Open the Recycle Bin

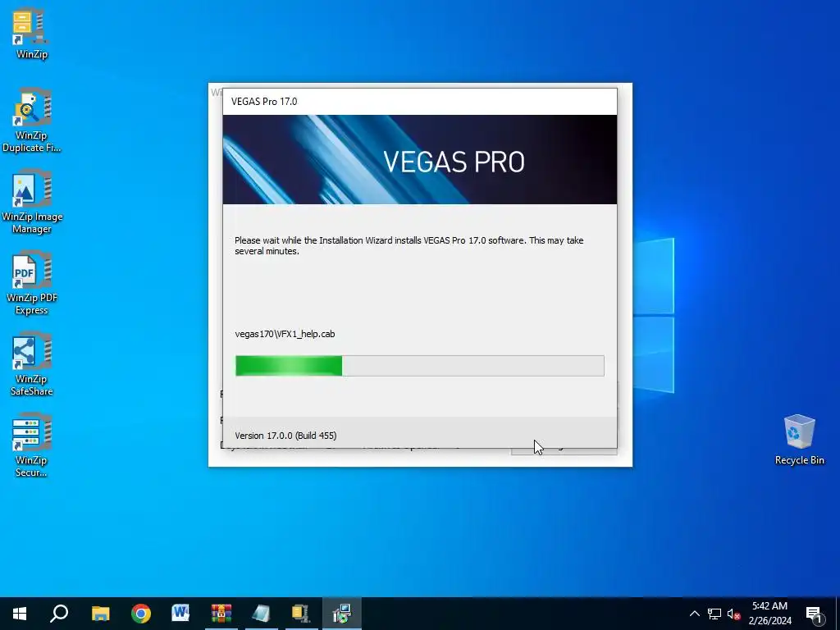coord(799,440)
